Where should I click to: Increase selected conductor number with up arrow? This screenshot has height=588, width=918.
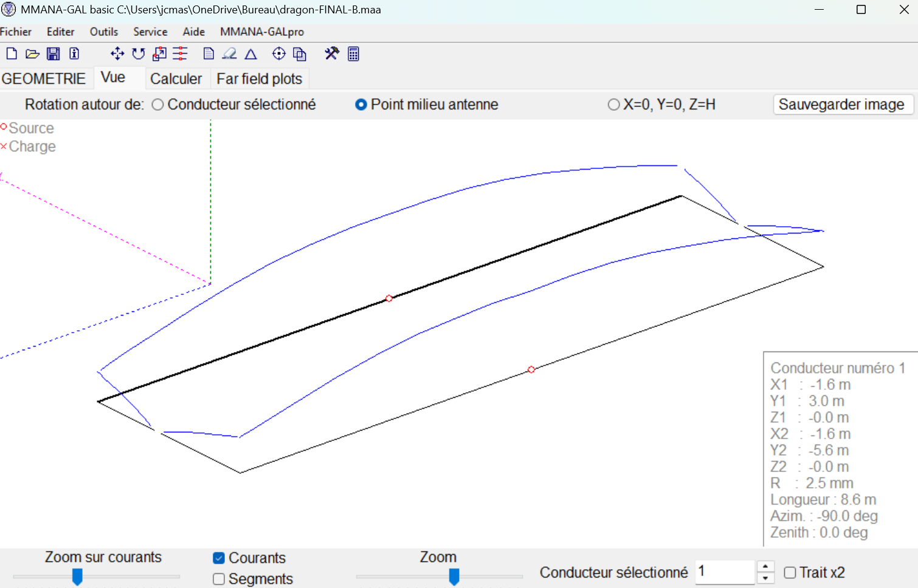click(x=765, y=566)
